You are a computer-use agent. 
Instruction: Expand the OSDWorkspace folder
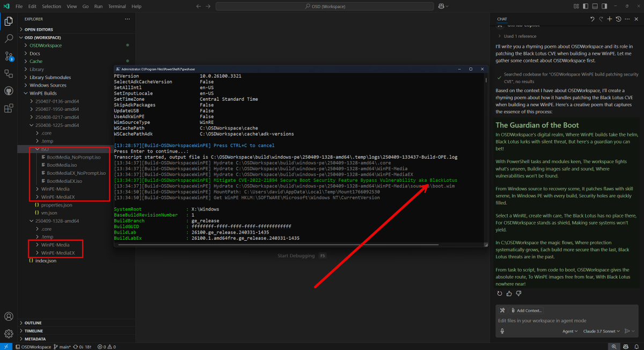(46, 46)
